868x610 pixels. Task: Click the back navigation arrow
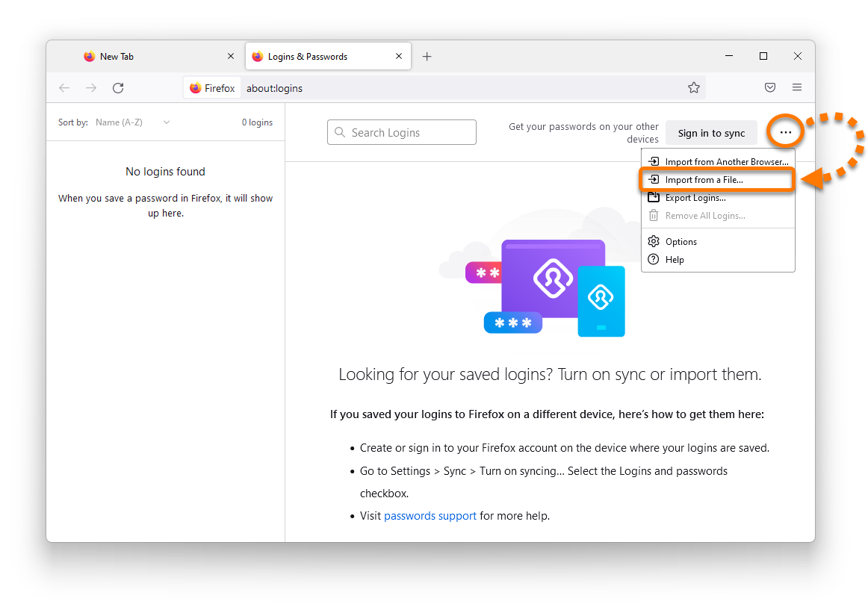tap(64, 88)
